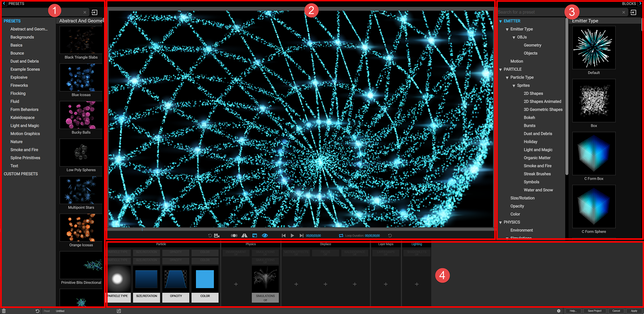Collapse the Presets panel with the left arrow
This screenshot has height=314, width=644.
click(x=5, y=4)
